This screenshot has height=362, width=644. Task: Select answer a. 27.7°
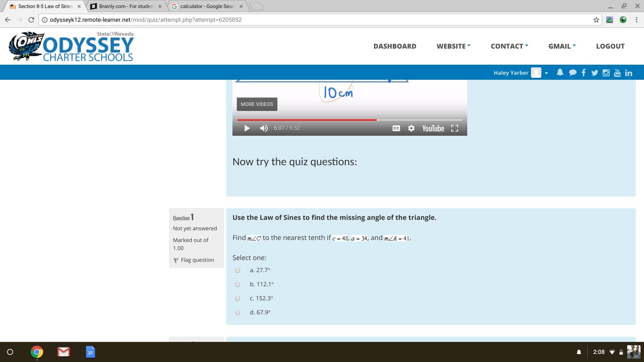(238, 270)
